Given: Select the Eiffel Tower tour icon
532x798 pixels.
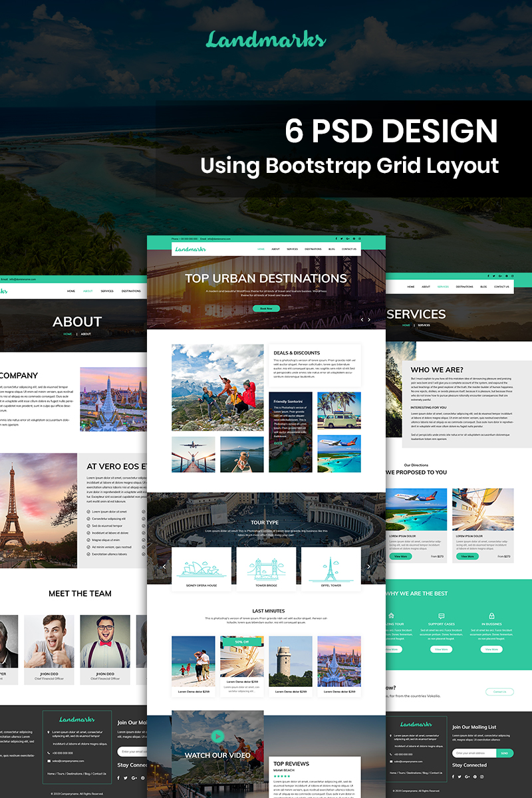Looking at the screenshot, I should click(331, 569).
